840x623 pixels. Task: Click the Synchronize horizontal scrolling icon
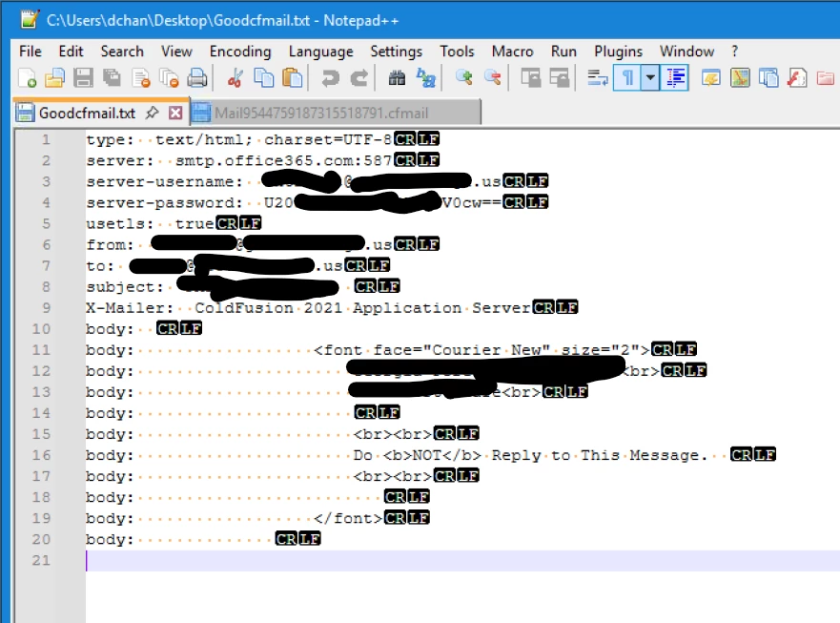[x=560, y=78]
